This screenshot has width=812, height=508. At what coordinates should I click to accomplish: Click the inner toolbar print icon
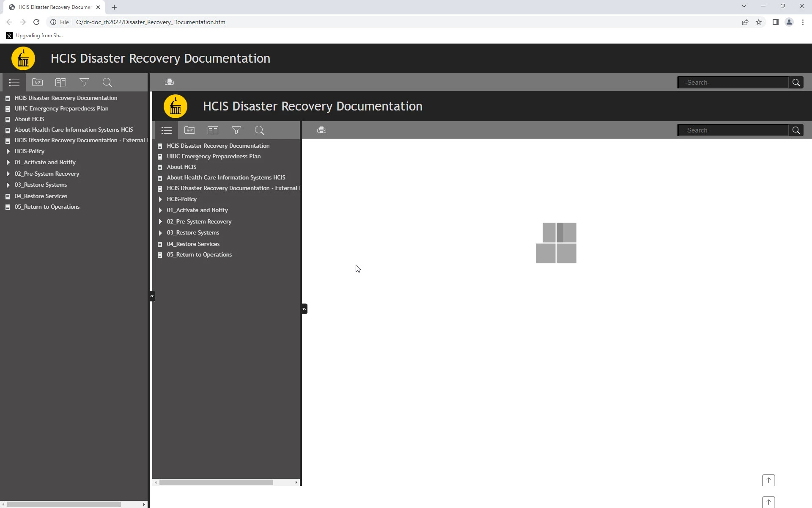point(321,130)
